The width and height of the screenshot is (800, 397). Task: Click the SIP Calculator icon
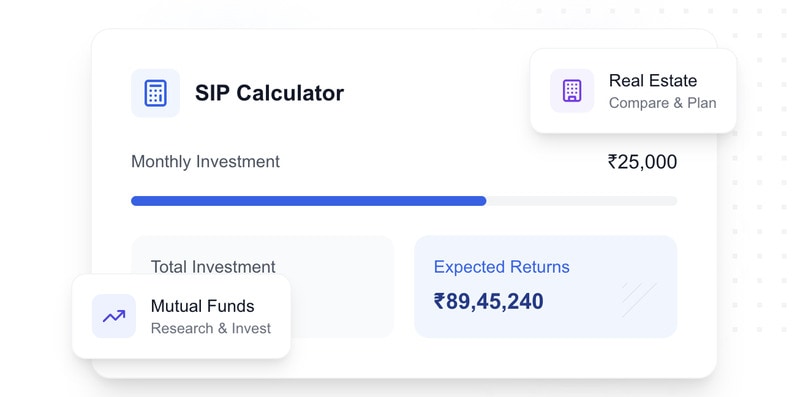pyautogui.click(x=155, y=93)
